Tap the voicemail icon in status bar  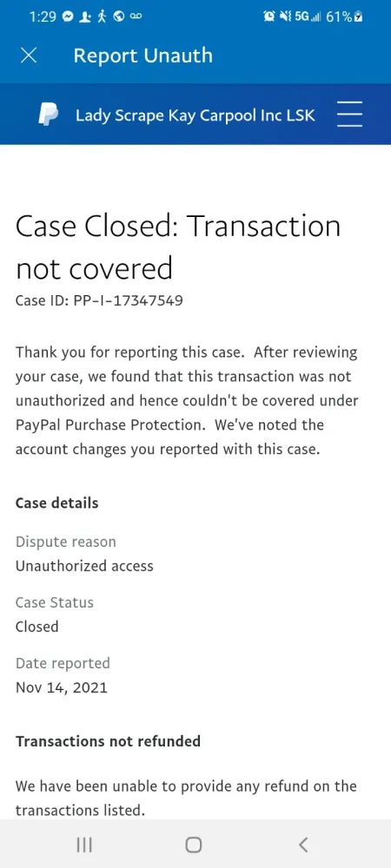136,16
